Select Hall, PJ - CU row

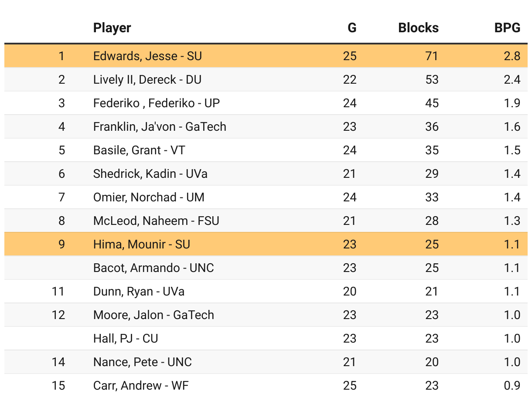(126, 338)
